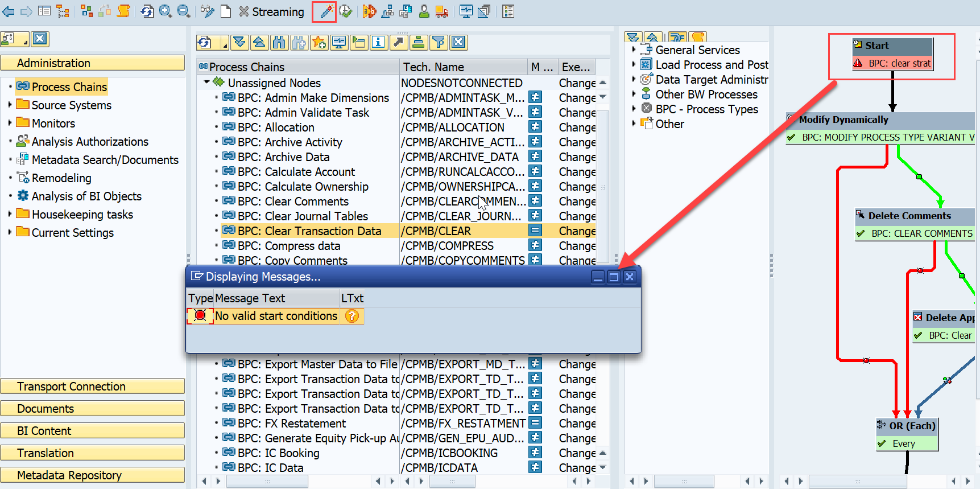
Task: Click the Back arrow in the top toolbar
Action: tap(9, 11)
